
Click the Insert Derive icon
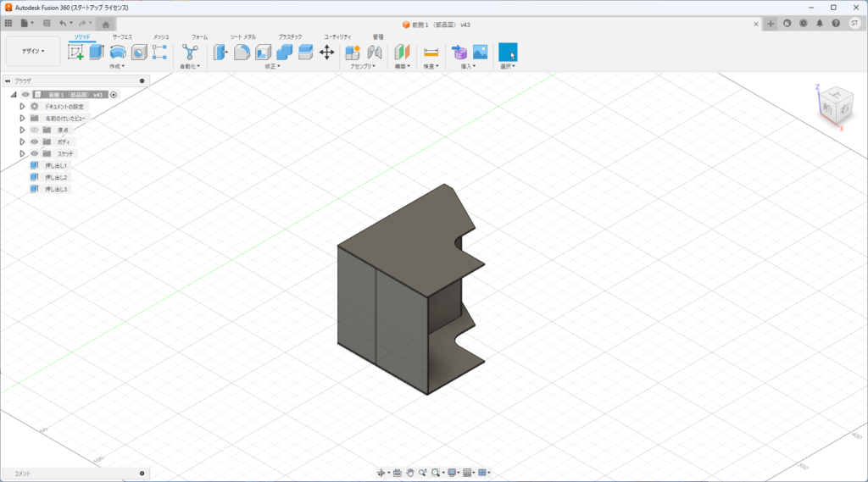[x=459, y=52]
